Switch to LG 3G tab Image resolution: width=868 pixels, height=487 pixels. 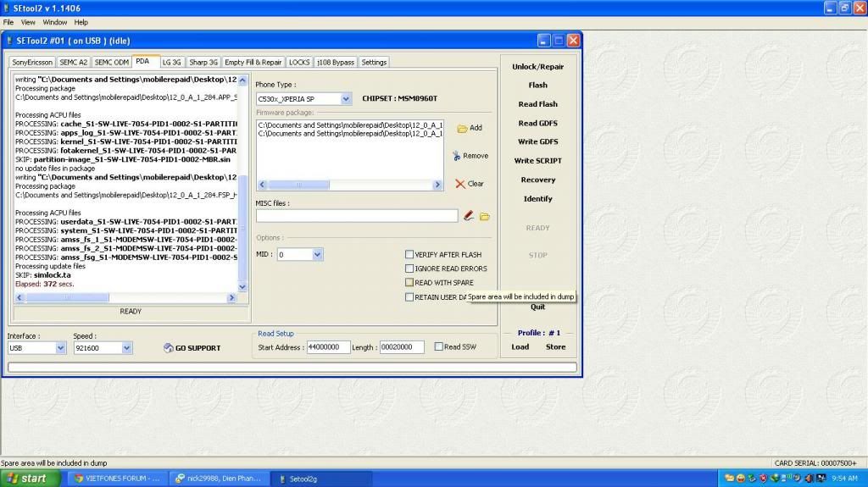coord(171,63)
